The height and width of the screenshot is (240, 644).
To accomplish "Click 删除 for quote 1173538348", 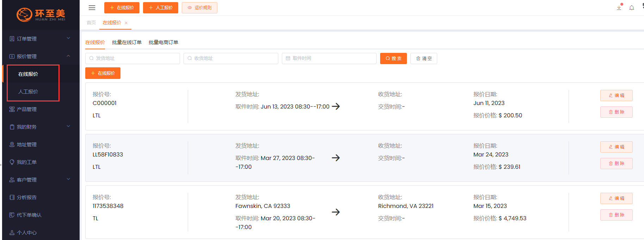I will click(616, 215).
